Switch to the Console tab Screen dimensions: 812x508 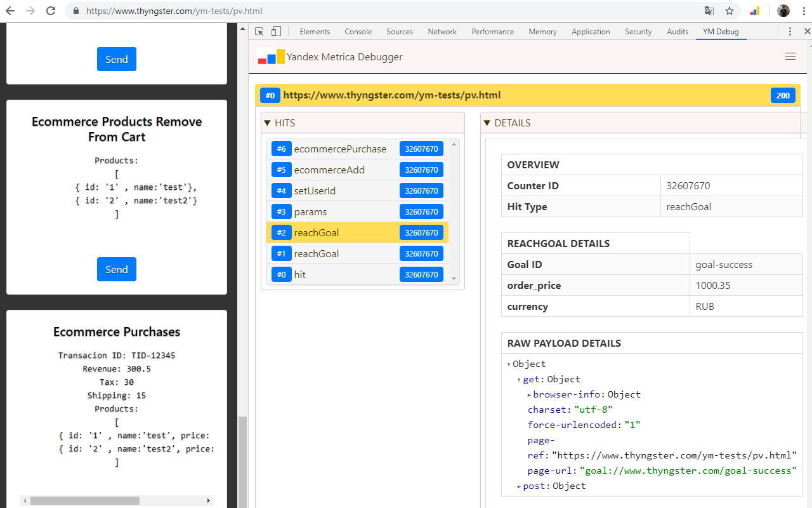(x=358, y=31)
